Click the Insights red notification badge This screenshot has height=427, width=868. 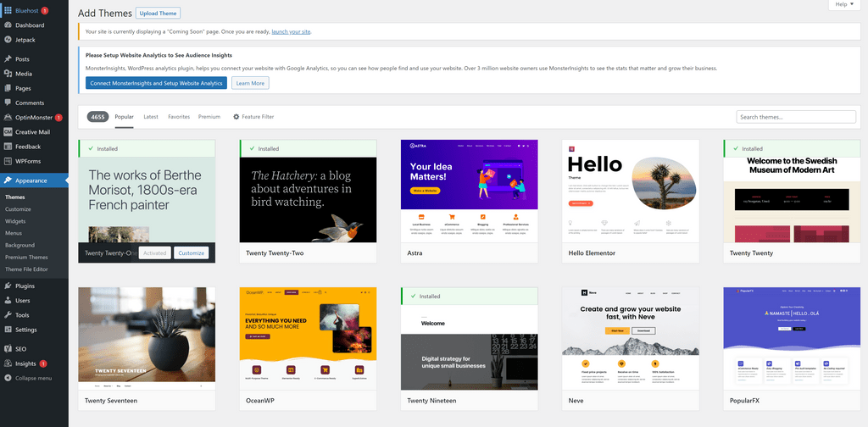[x=43, y=364]
